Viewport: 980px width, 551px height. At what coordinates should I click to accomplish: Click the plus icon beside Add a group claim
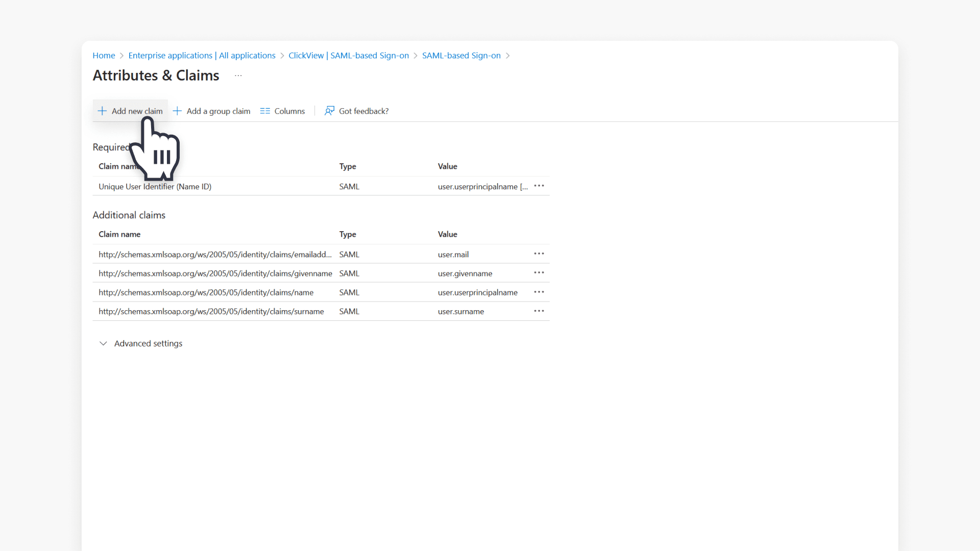[177, 111]
